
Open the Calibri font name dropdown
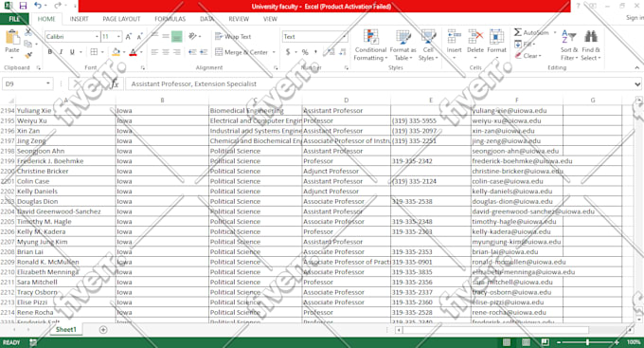[97, 37]
